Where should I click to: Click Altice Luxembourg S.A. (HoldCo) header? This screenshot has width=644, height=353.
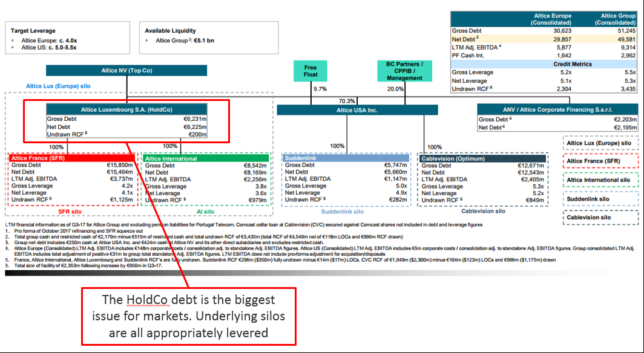pos(126,109)
